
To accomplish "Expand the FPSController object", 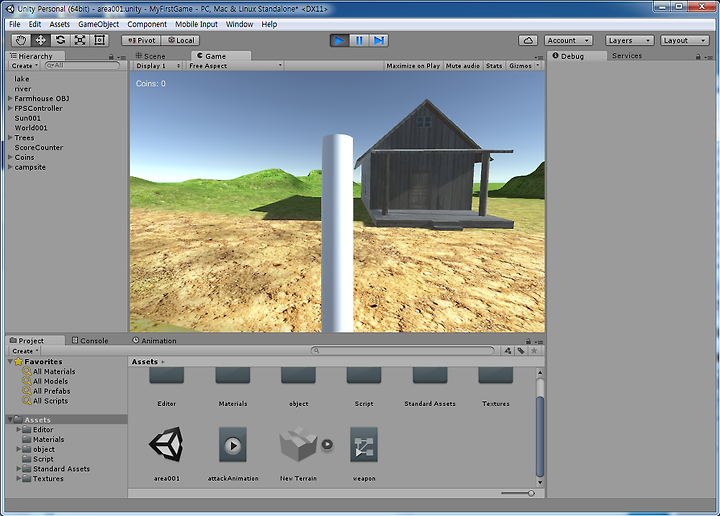I will 10,108.
